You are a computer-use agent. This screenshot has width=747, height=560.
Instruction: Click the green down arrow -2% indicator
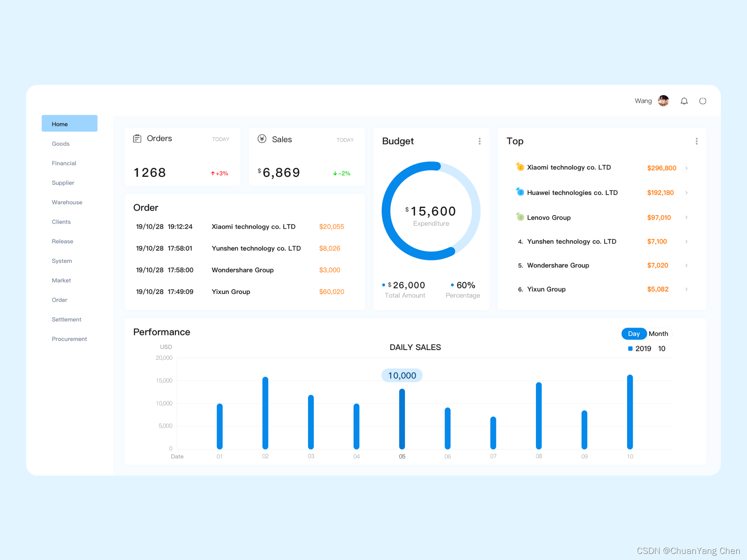click(342, 173)
